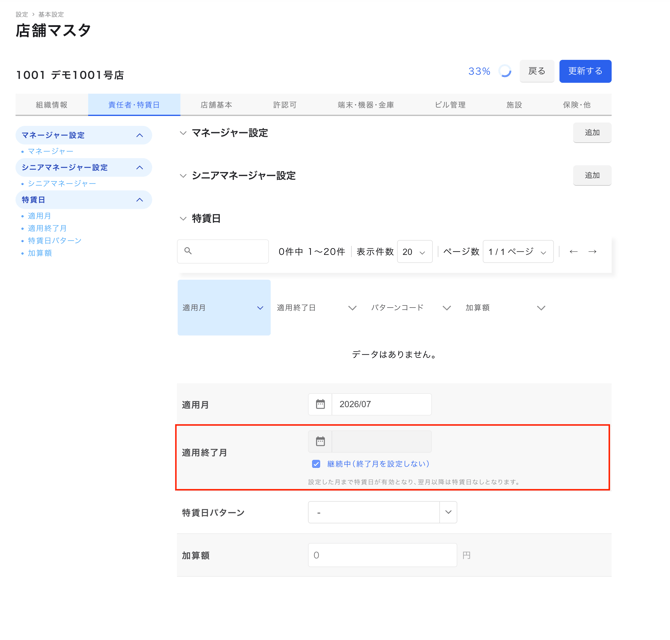Focus the table search input field
The image size is (670, 640).
(223, 251)
